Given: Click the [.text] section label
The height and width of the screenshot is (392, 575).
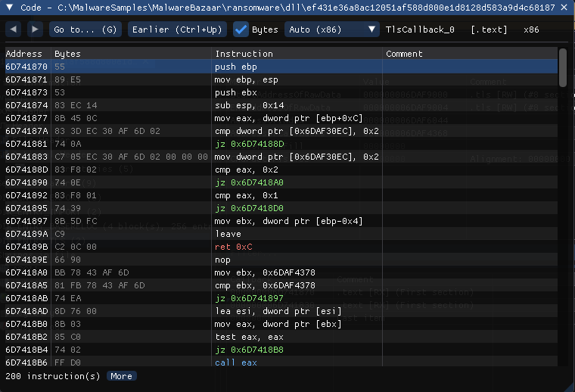Looking at the screenshot, I should point(490,30).
